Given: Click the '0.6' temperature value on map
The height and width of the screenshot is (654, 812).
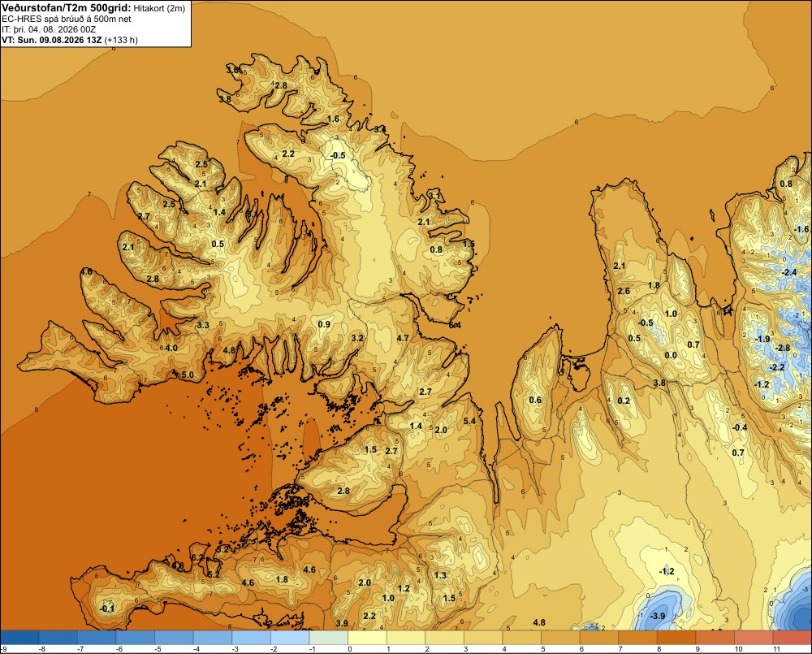Looking at the screenshot, I should (535, 400).
